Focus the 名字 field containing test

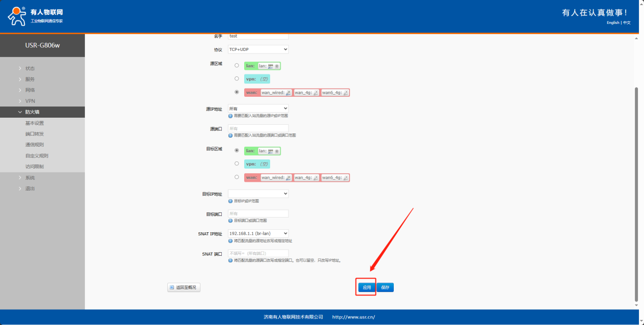tap(258, 36)
